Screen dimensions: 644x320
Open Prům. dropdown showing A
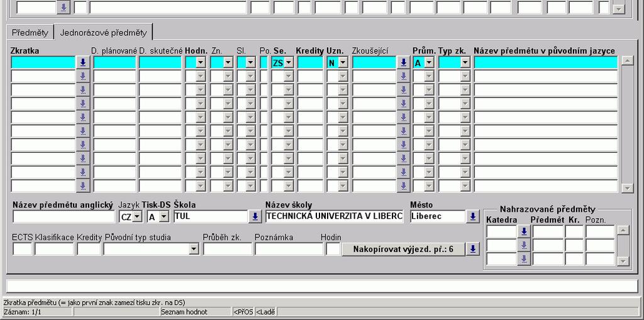[429, 63]
